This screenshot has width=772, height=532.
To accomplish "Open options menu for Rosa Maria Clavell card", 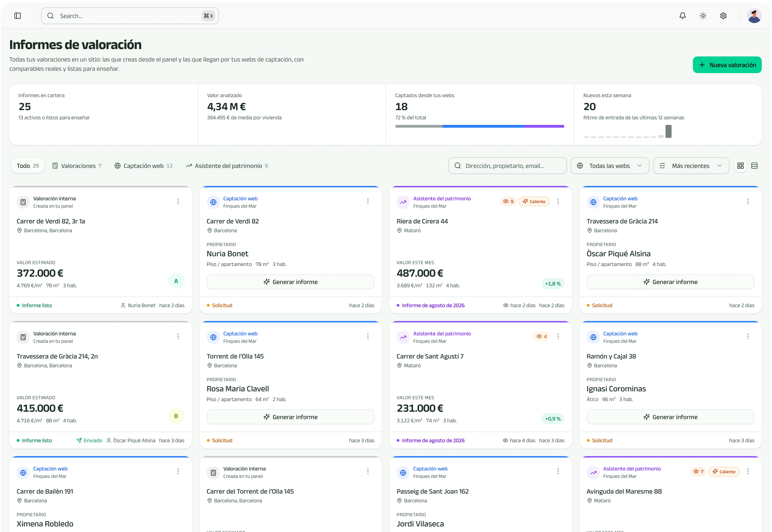I will [x=368, y=336].
